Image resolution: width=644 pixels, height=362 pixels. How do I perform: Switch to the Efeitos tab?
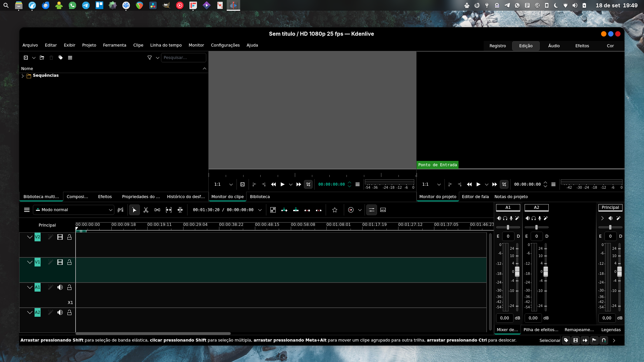105,197
